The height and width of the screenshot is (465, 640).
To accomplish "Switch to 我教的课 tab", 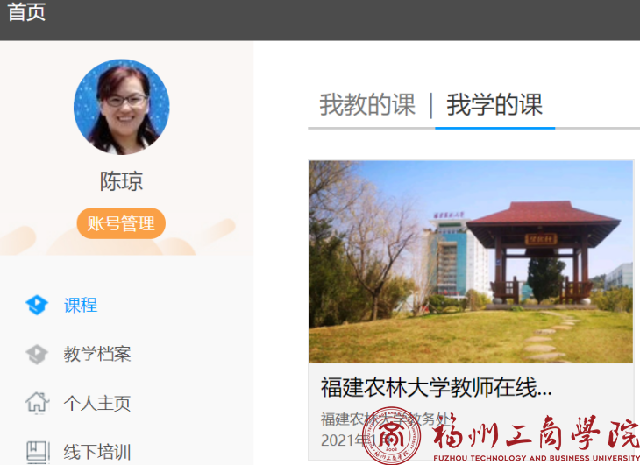I will click(x=367, y=105).
